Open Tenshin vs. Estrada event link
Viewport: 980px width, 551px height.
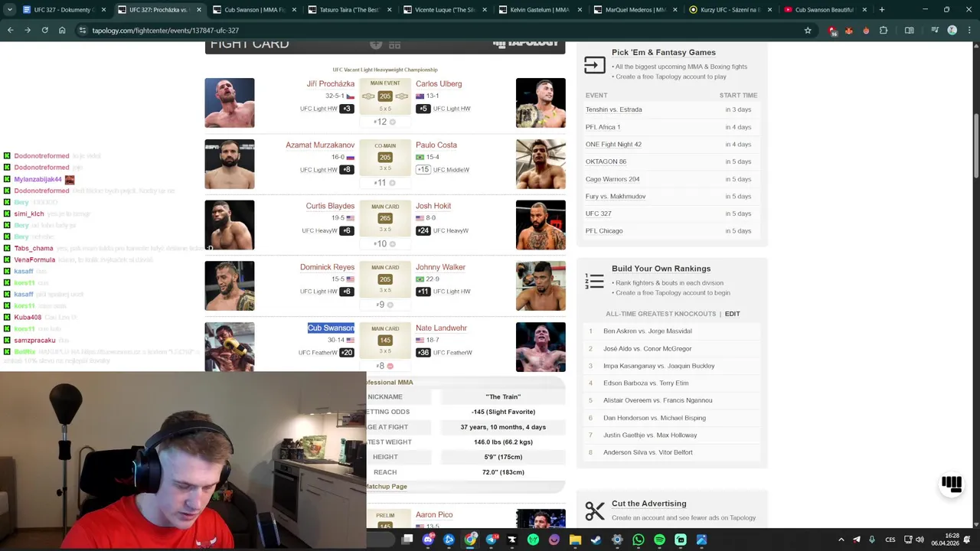coord(614,109)
